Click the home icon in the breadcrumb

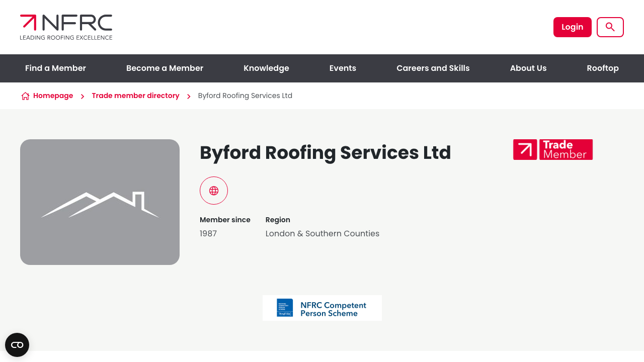click(x=25, y=96)
